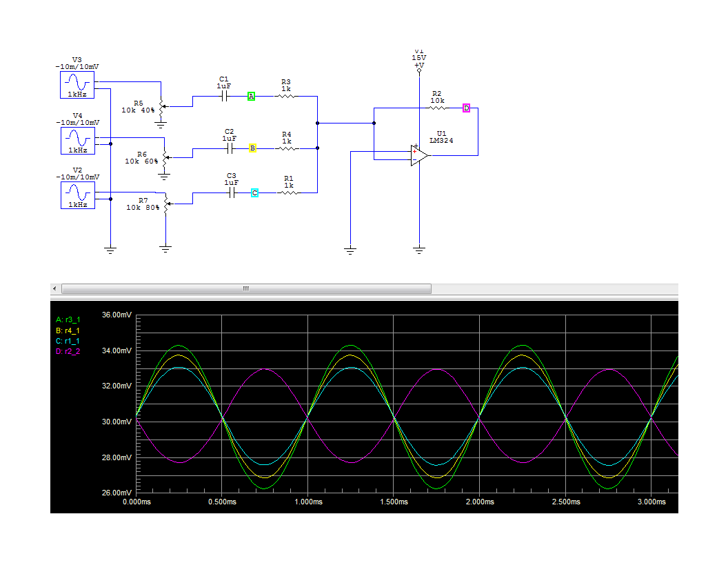Select the ground symbol under potentiometer R5
The width and height of the screenshot is (728, 563).
point(161,124)
